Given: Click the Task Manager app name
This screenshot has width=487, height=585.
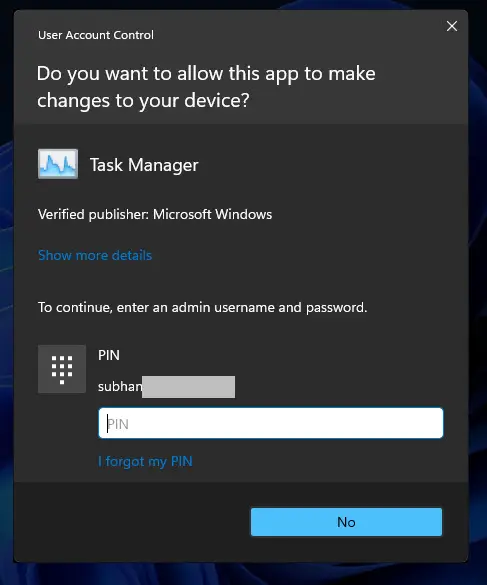Looking at the screenshot, I should (144, 165).
